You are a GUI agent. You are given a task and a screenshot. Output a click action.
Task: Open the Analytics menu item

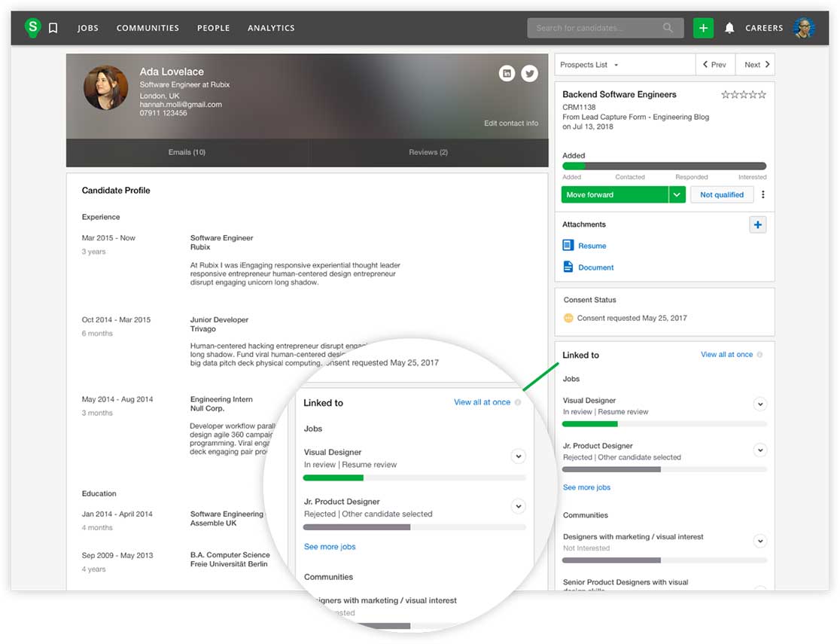[271, 28]
